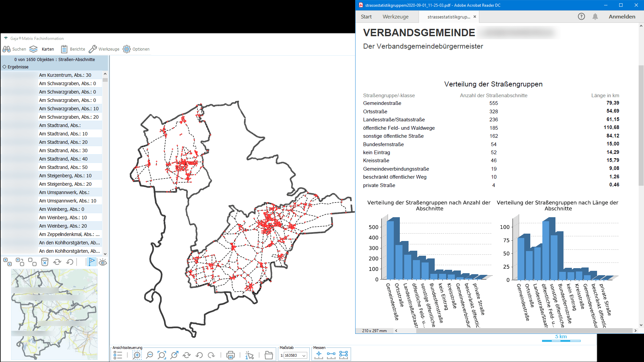Image resolution: width=644 pixels, height=362 pixels.
Task: Open the Maßstab scale dropdown
Action: coord(304,356)
